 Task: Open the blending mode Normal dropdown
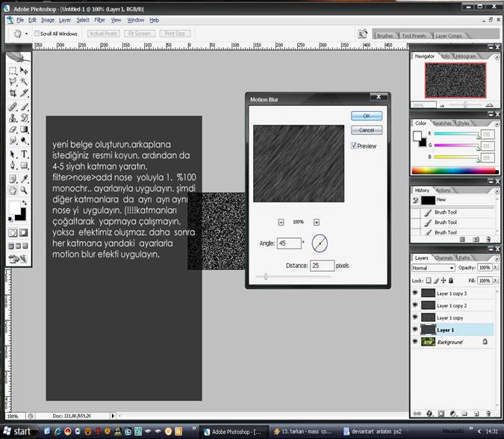(434, 268)
